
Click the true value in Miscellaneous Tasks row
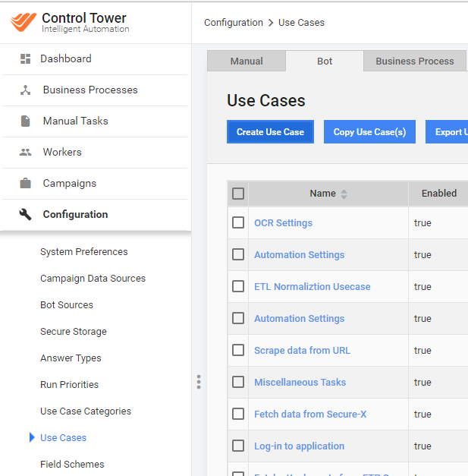coord(422,382)
